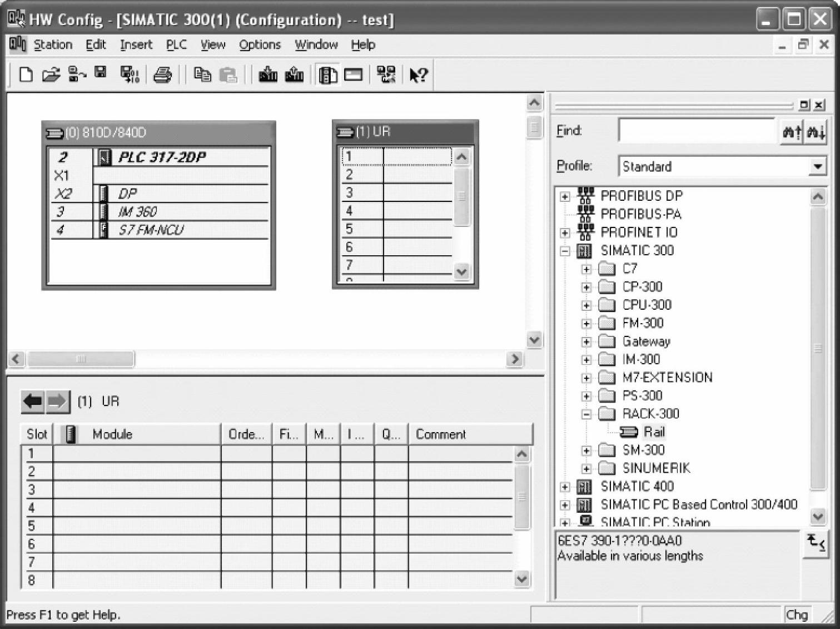Click the slot table scroll-down arrow
The width and height of the screenshot is (840, 629).
tap(521, 579)
